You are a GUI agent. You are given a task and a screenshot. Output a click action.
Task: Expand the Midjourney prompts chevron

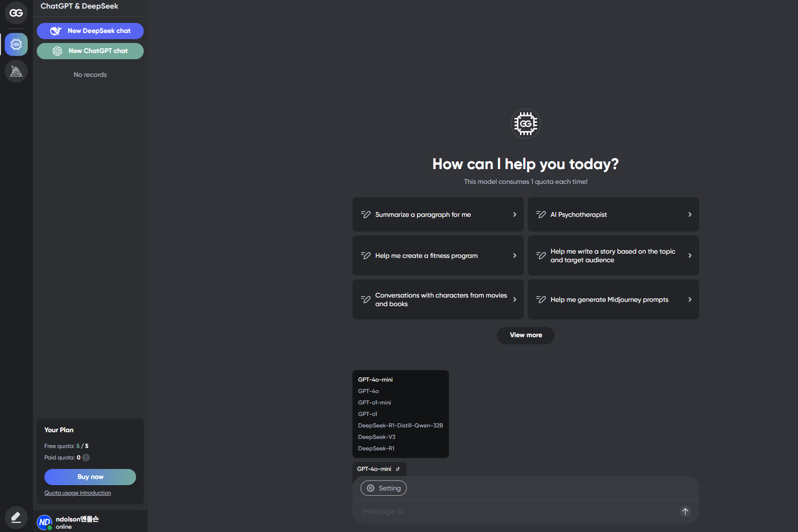point(690,299)
